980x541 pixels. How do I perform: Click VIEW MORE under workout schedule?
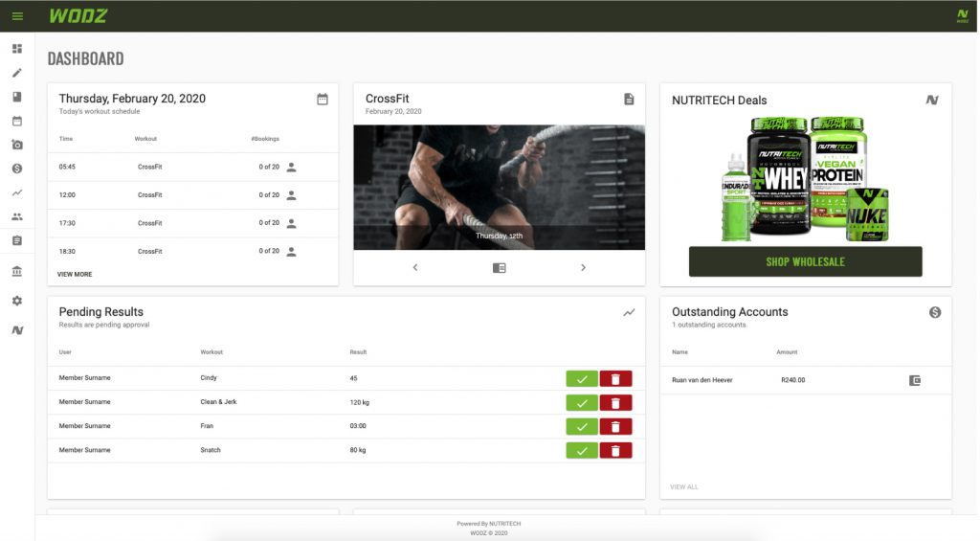coord(75,275)
